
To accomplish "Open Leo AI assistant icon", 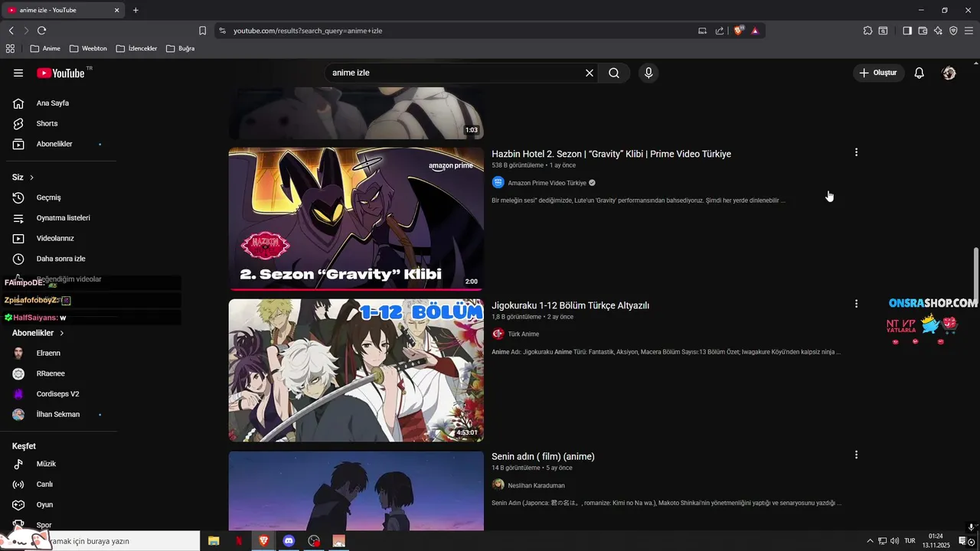I will coord(938,31).
